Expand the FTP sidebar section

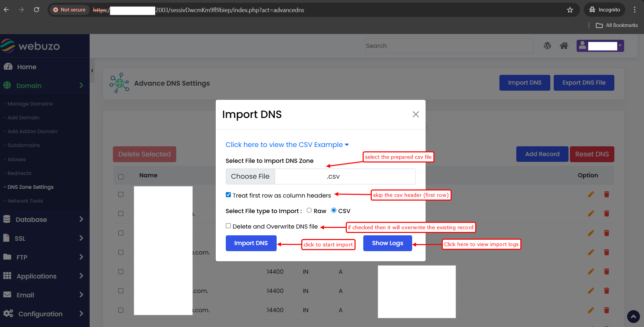pos(45,257)
